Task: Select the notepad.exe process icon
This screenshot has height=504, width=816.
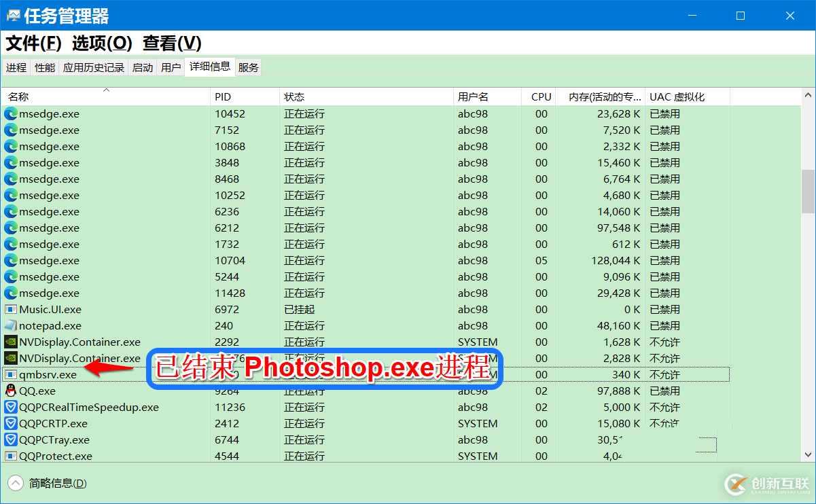Action: 11,325
